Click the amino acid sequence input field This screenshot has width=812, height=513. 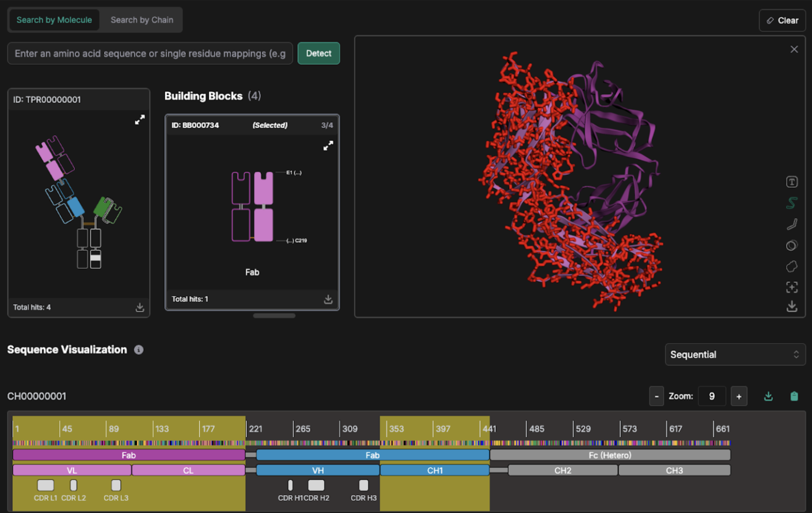[150, 54]
